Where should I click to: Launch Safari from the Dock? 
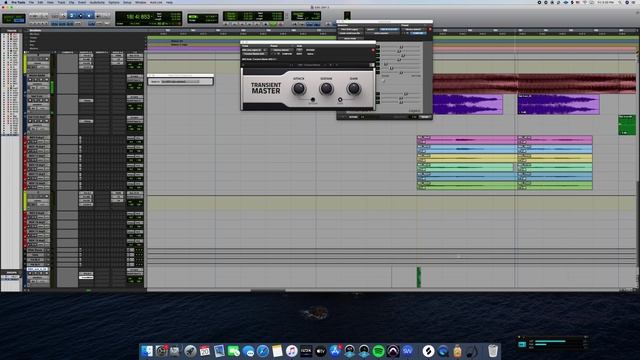[x=263, y=351]
